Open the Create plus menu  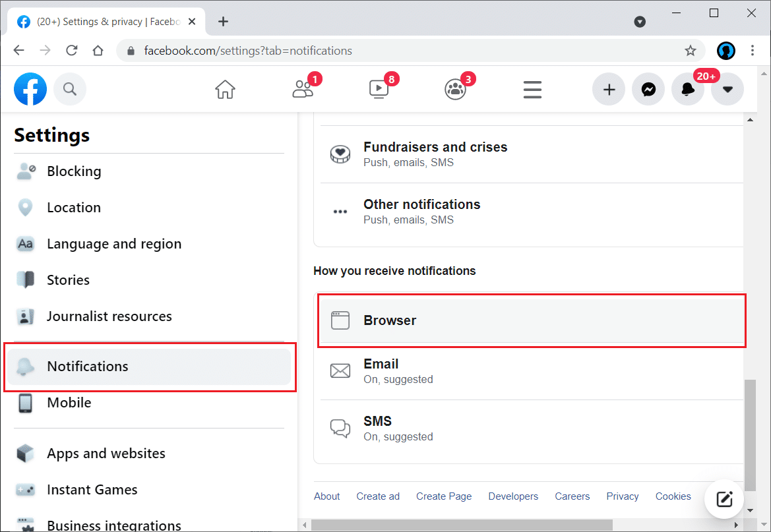pos(609,89)
